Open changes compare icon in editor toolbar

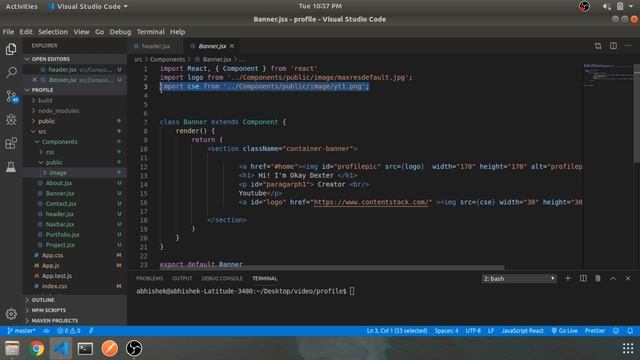point(598,46)
